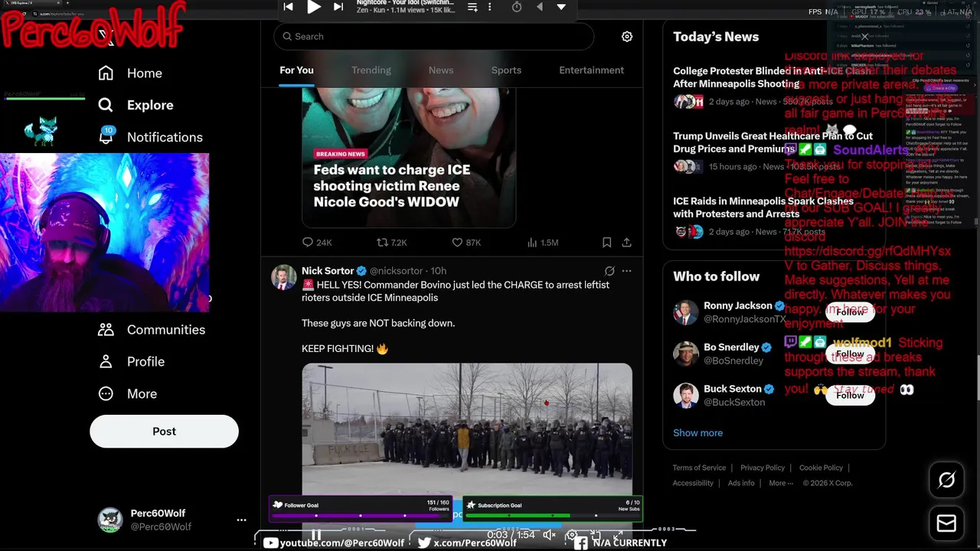Switch to the For You tab
The width and height of the screenshot is (980, 551).
(x=296, y=70)
